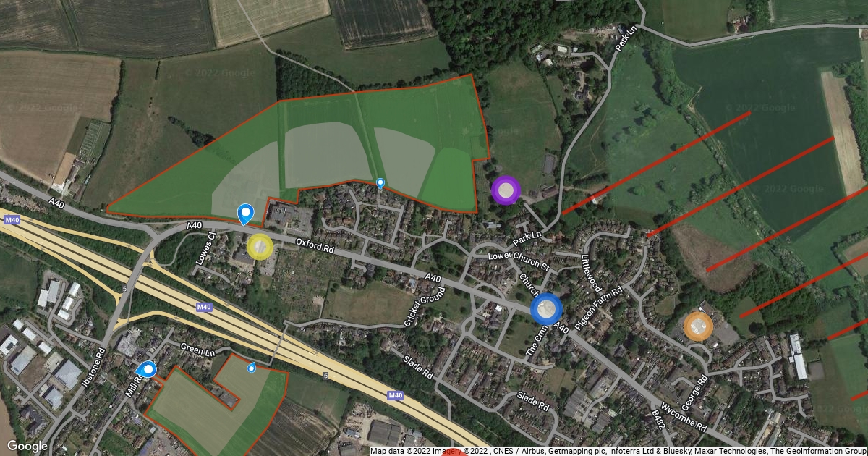Click the small blue pin at the estate's north edge
Screen dimensions: 868x456
click(380, 184)
